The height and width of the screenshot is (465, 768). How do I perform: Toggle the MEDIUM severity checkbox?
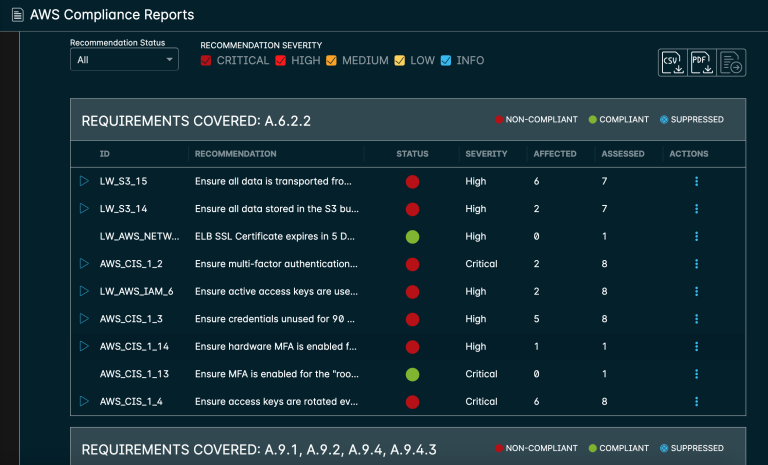tap(331, 60)
